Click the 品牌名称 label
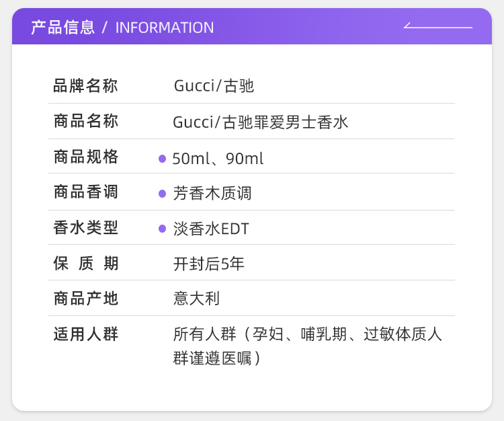The height and width of the screenshot is (421, 504). point(85,86)
